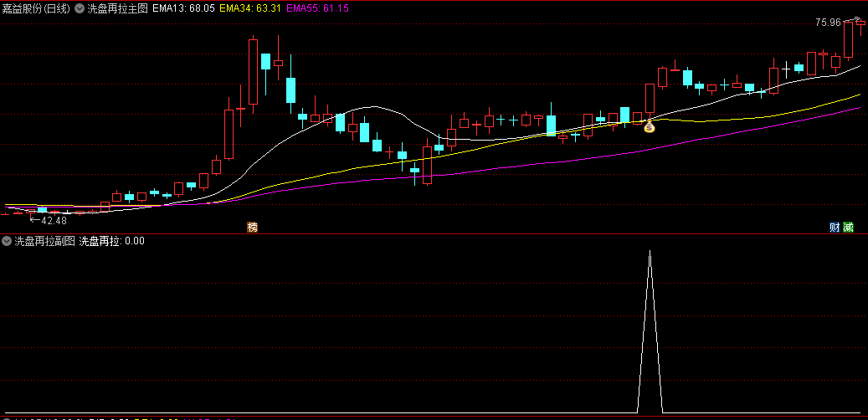Select the 洗盘再拉副图 indicator name
Viewport: 868px width, 420px height.
(x=44, y=241)
